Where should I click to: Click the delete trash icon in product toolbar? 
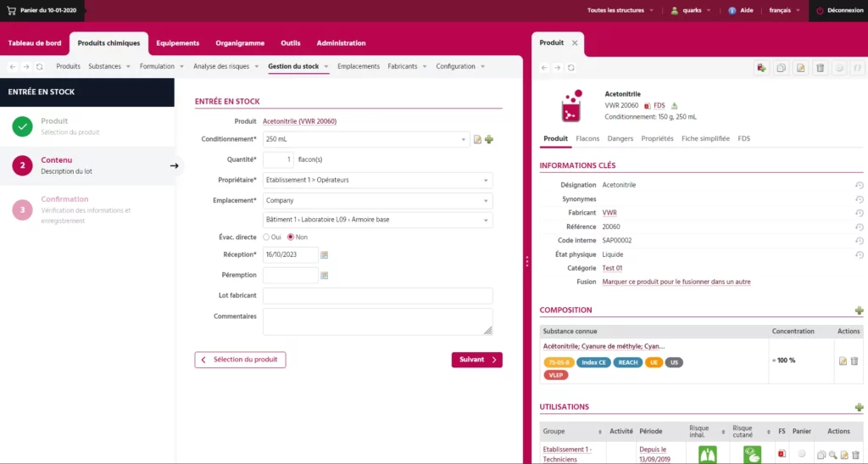pyautogui.click(x=820, y=67)
